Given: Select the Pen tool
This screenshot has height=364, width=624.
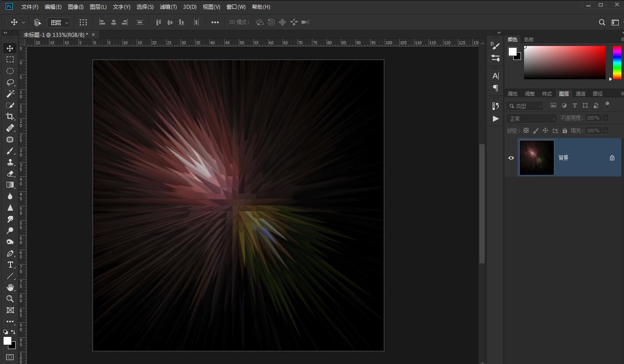Looking at the screenshot, I should click(10, 253).
